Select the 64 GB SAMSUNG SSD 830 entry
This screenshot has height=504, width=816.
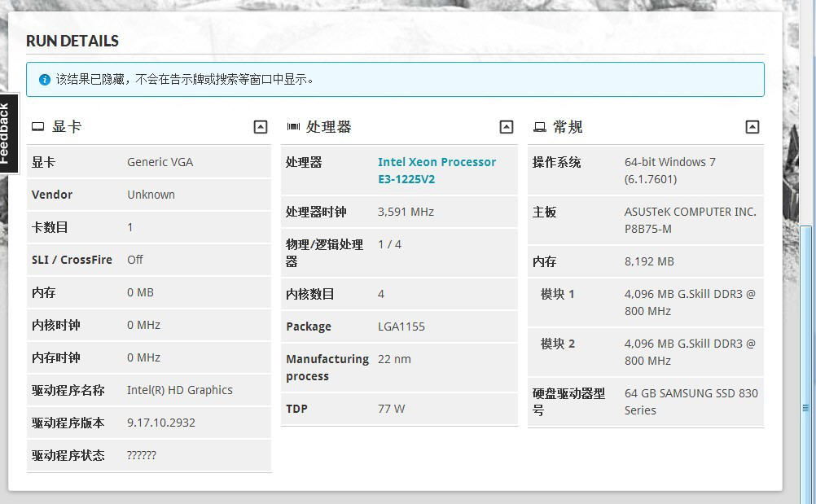pos(691,401)
